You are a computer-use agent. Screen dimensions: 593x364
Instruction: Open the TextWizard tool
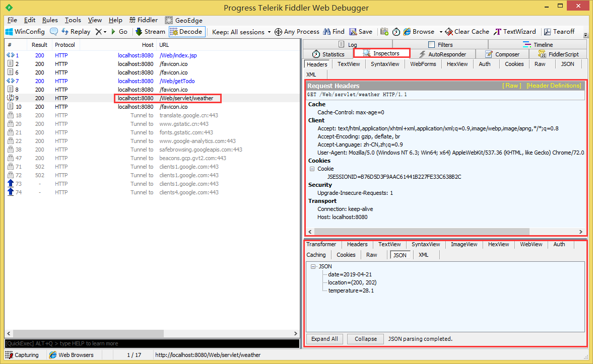tap(515, 32)
